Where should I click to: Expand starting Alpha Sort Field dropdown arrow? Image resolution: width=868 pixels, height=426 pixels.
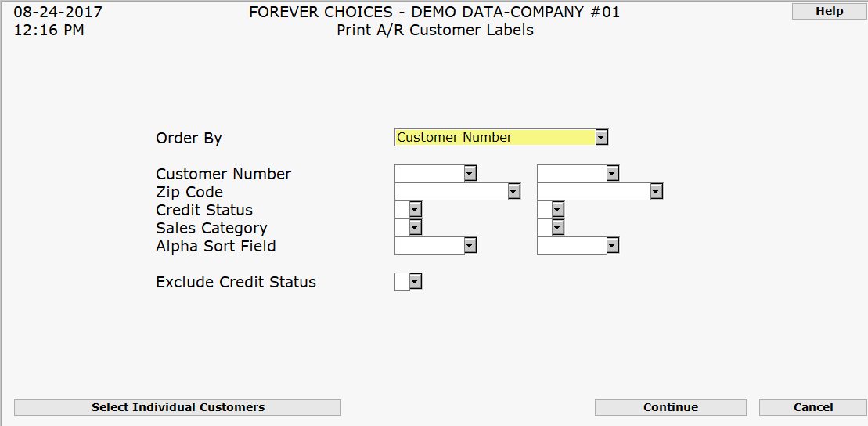[x=470, y=246]
